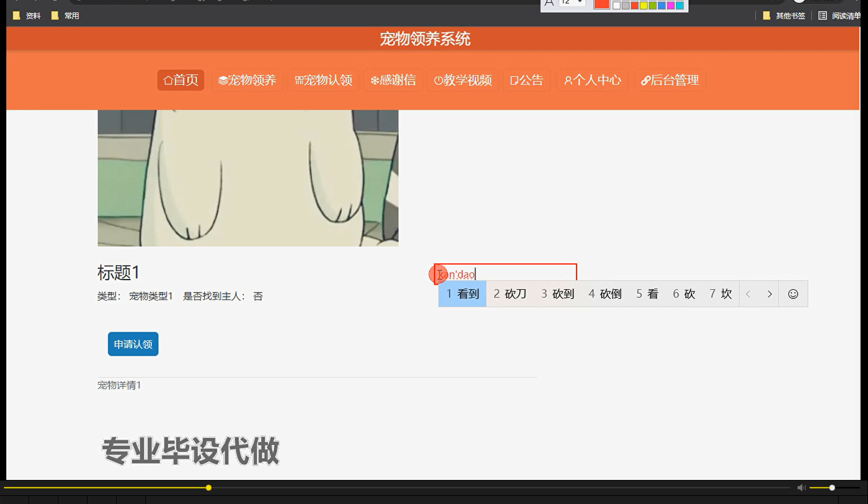Pick the small red color swatch
The width and height of the screenshot is (868, 504).
coord(634,5)
